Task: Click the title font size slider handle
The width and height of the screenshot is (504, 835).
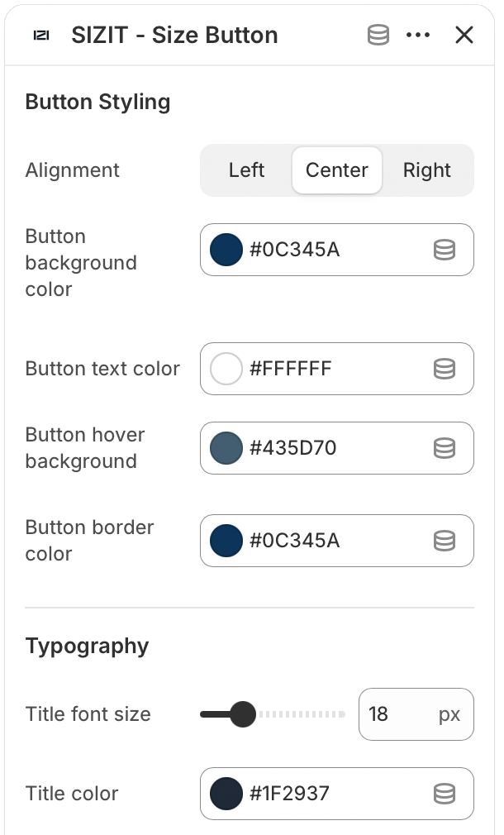Action: pos(242,714)
